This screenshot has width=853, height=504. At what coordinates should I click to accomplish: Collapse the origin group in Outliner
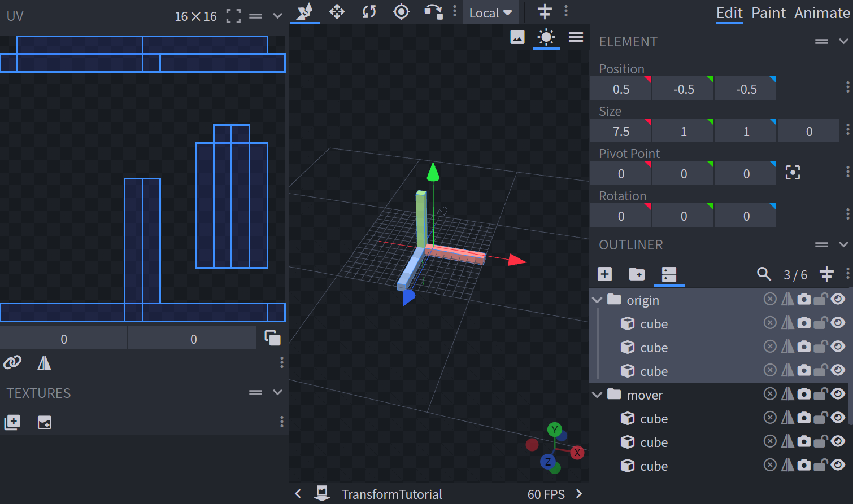597,300
